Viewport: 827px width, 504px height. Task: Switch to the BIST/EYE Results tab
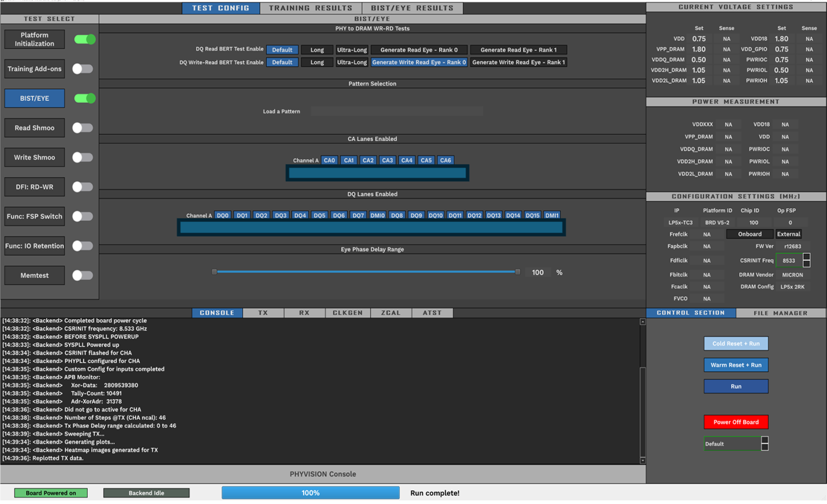(412, 8)
